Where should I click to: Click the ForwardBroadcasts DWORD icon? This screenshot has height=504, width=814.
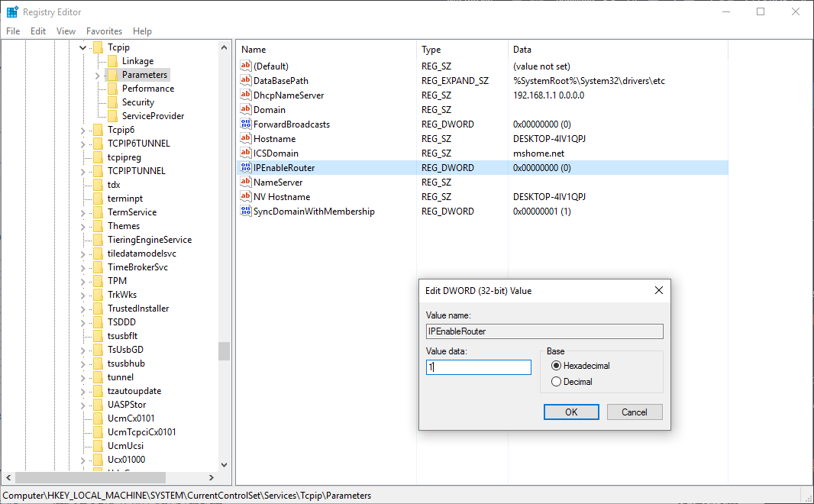tap(246, 124)
